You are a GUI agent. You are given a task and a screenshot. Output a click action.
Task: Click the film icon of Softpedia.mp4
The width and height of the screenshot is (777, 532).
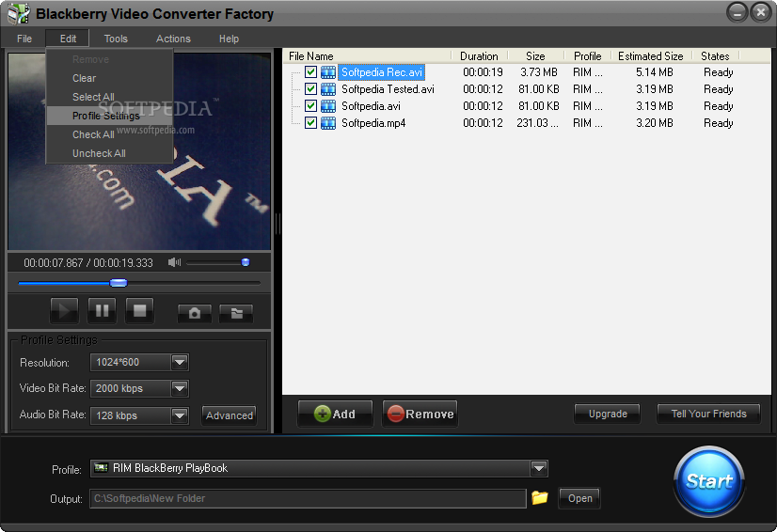328,123
